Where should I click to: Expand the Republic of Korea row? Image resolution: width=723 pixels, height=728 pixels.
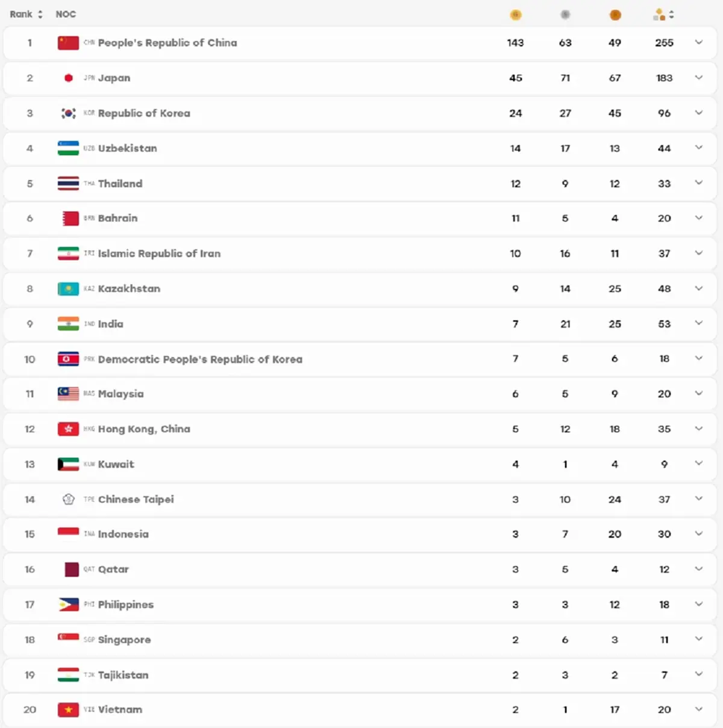[x=699, y=113]
